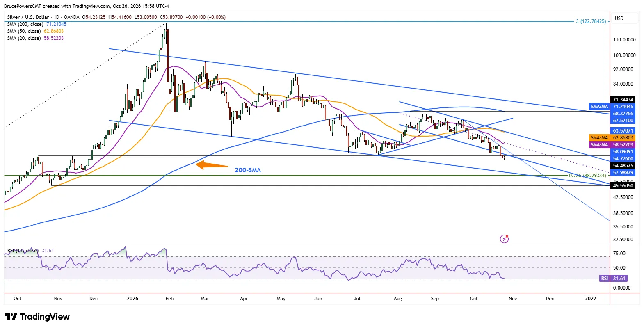Click the 3 (122.78425) Fibonacci extension label
The width and height of the screenshot is (644, 329).
(591, 21)
